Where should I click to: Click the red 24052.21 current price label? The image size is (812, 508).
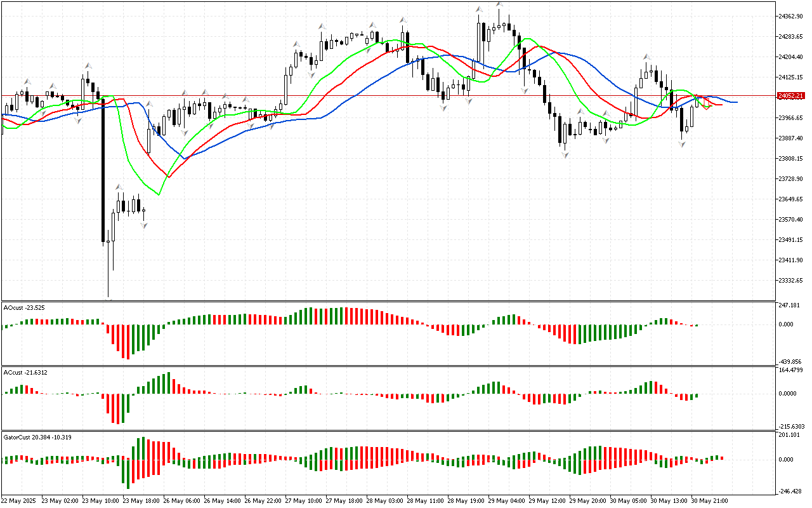tap(790, 96)
